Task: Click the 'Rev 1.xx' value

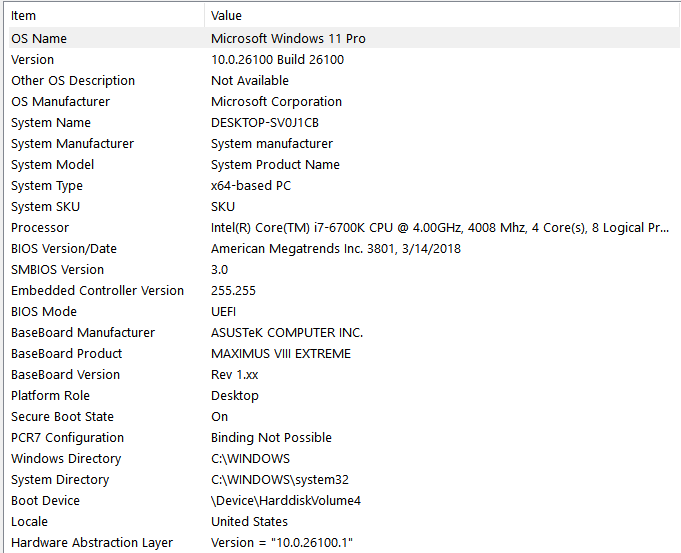Action: [235, 374]
